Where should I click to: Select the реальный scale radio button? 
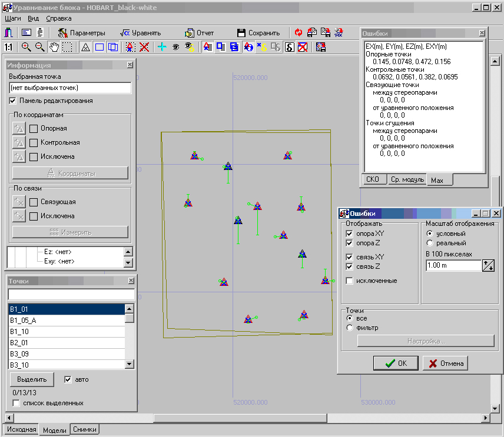(430, 243)
